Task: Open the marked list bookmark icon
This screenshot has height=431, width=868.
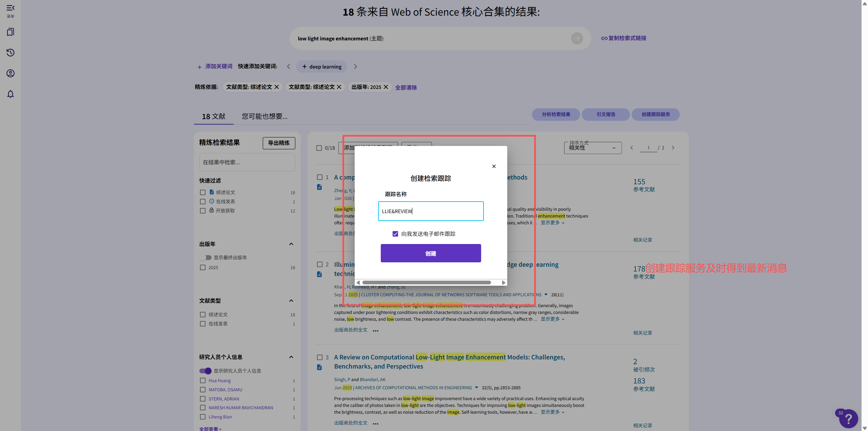Action: 11,32
